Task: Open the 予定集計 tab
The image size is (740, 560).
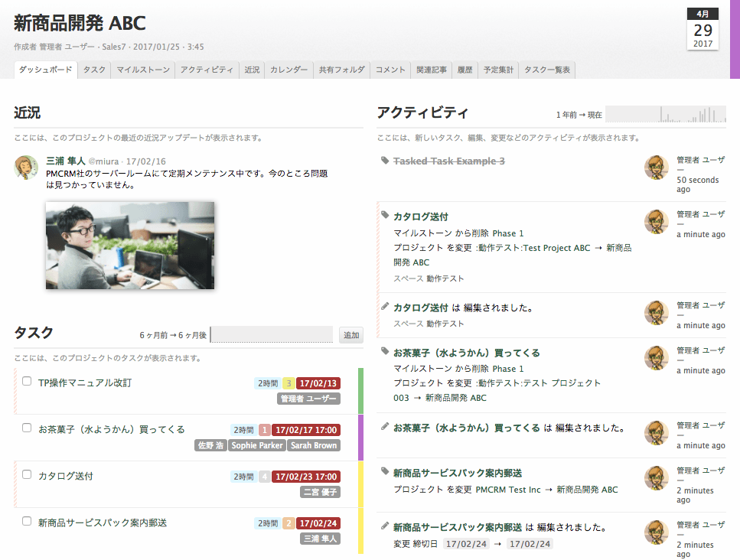Action: [x=498, y=70]
